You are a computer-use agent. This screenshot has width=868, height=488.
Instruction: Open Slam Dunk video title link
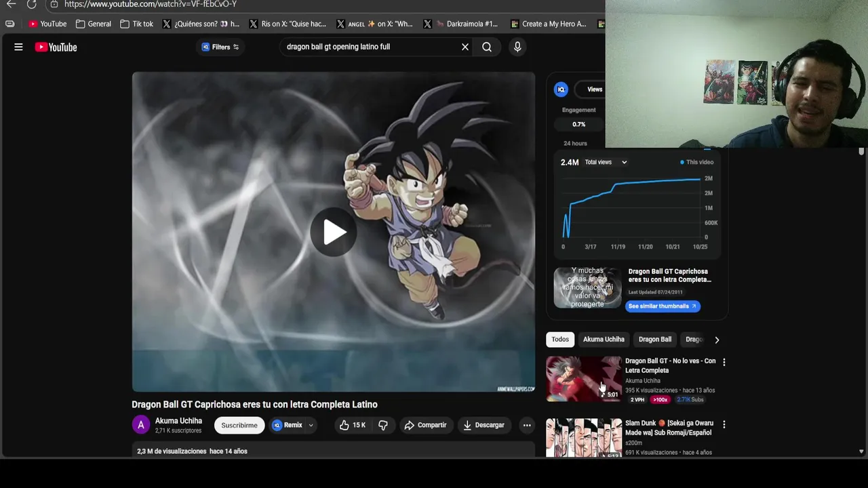669,428
